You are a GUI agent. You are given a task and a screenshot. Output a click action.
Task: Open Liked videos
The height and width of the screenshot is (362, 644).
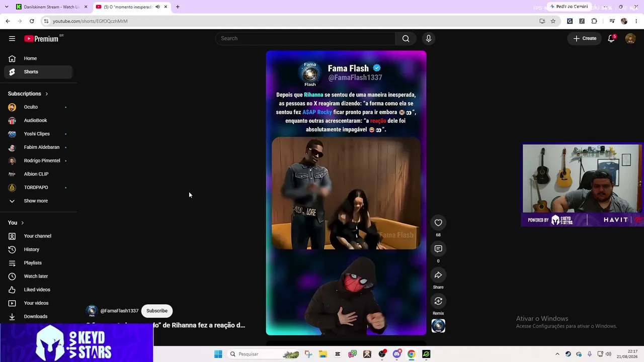(38, 290)
